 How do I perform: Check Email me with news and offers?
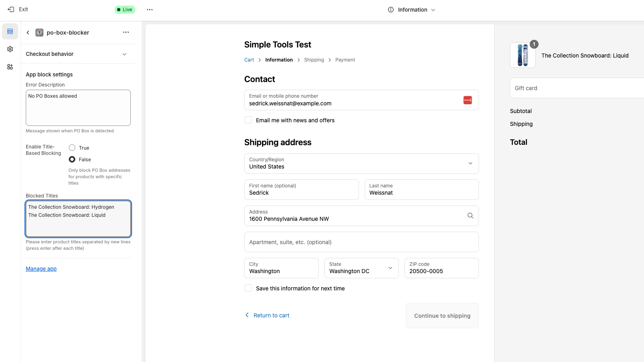248,120
